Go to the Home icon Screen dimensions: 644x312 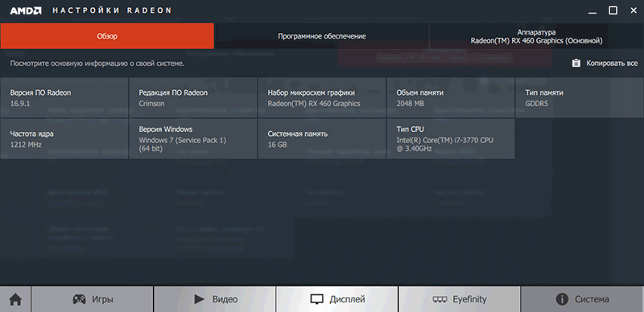[x=15, y=299]
